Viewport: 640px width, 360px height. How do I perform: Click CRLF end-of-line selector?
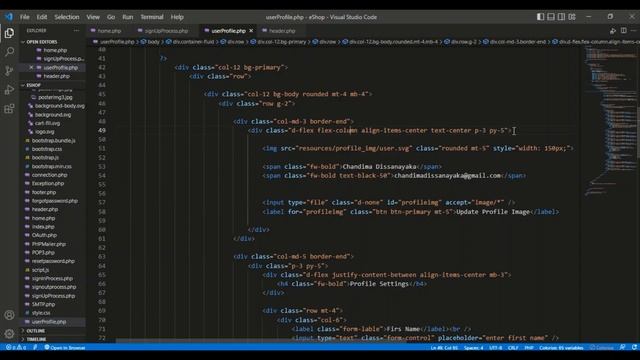[513, 348]
